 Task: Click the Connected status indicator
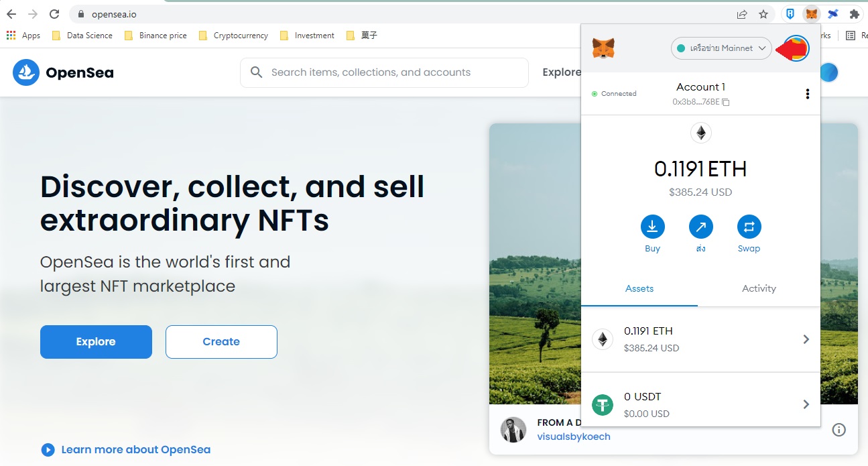click(614, 94)
